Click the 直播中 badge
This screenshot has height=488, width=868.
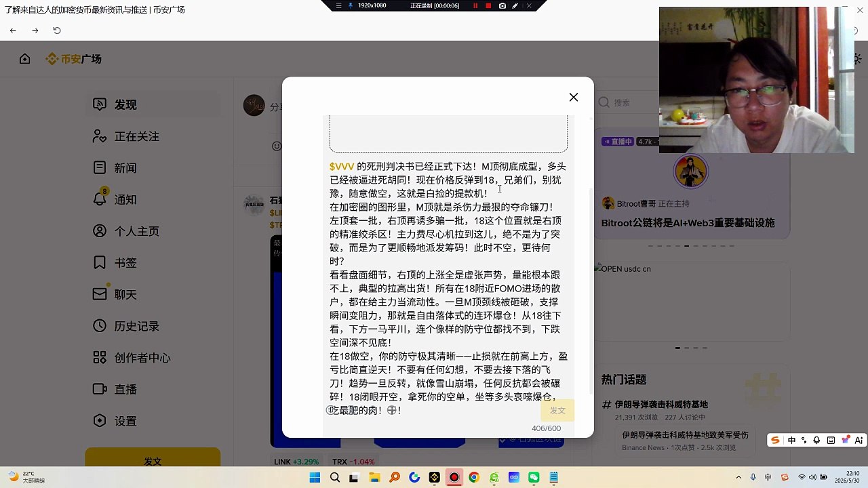618,142
